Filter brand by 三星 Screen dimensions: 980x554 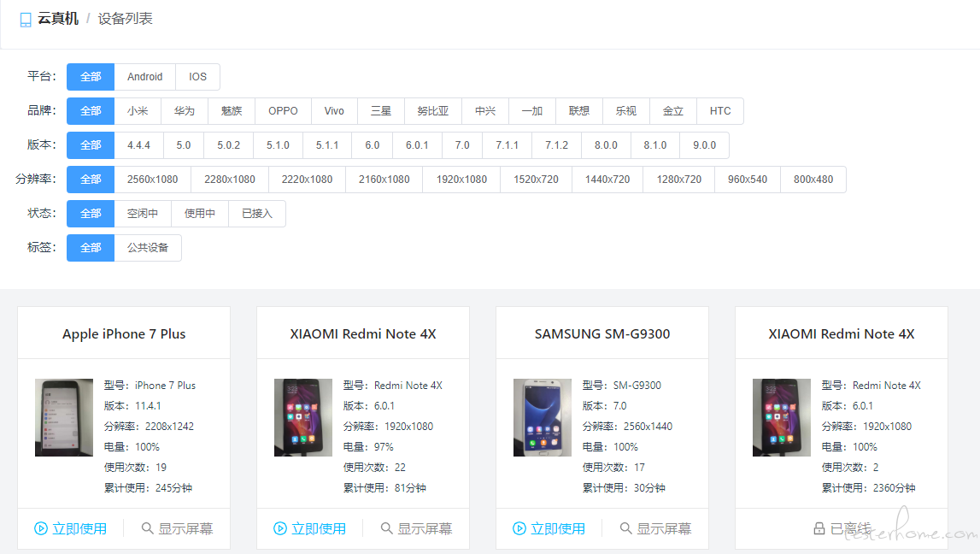381,110
